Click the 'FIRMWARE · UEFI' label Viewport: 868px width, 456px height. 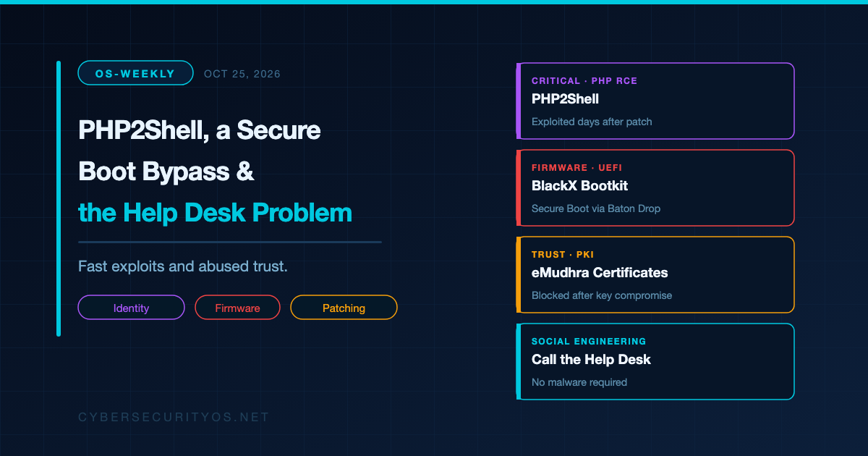576,168
